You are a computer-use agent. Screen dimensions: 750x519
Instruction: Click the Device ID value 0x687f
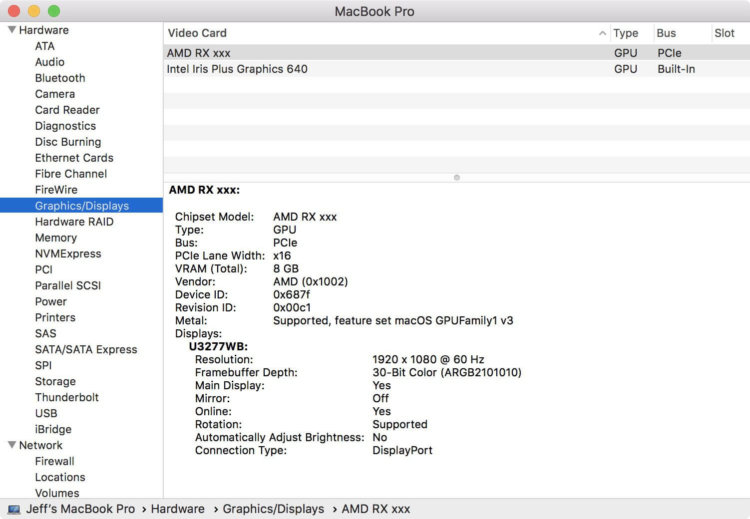pos(291,295)
